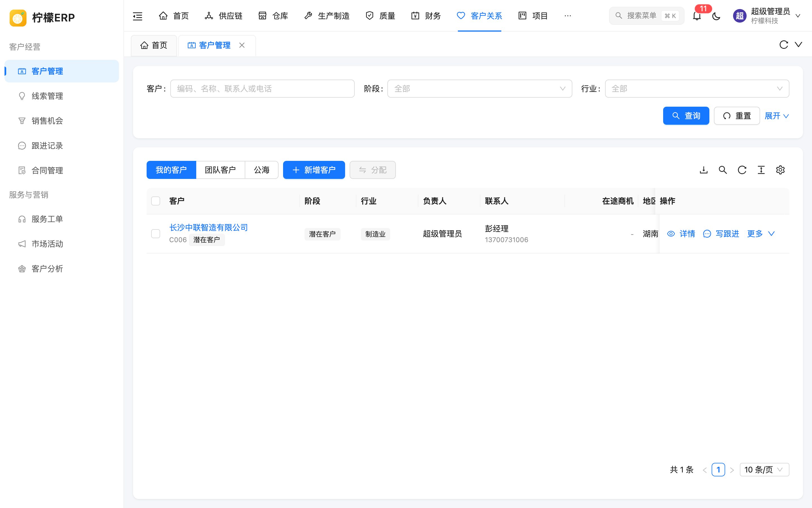812x508 pixels.
Task: Click 新增客户 button
Action: [x=314, y=170]
